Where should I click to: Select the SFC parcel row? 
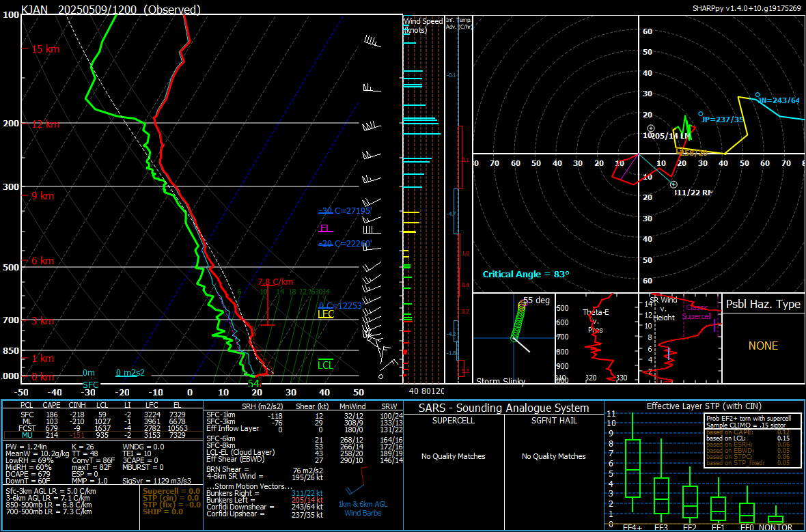click(102, 415)
